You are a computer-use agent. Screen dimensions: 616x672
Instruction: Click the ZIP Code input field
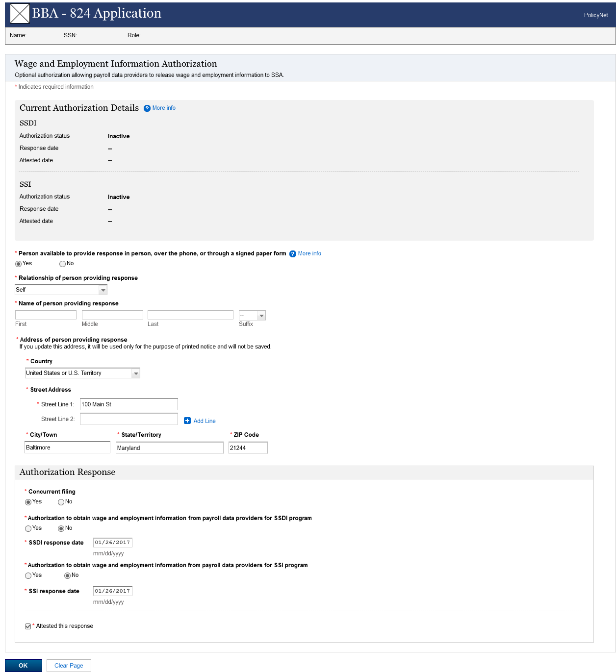248,448
